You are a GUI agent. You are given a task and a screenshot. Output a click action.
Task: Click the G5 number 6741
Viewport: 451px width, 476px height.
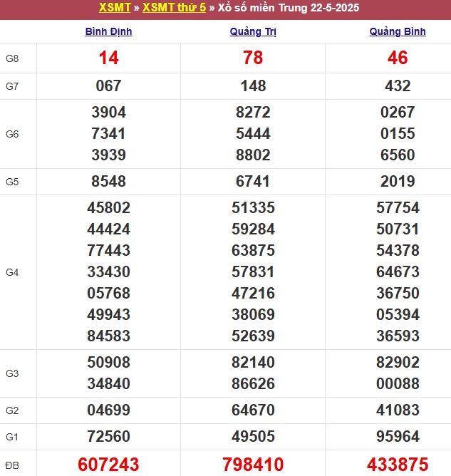253,182
